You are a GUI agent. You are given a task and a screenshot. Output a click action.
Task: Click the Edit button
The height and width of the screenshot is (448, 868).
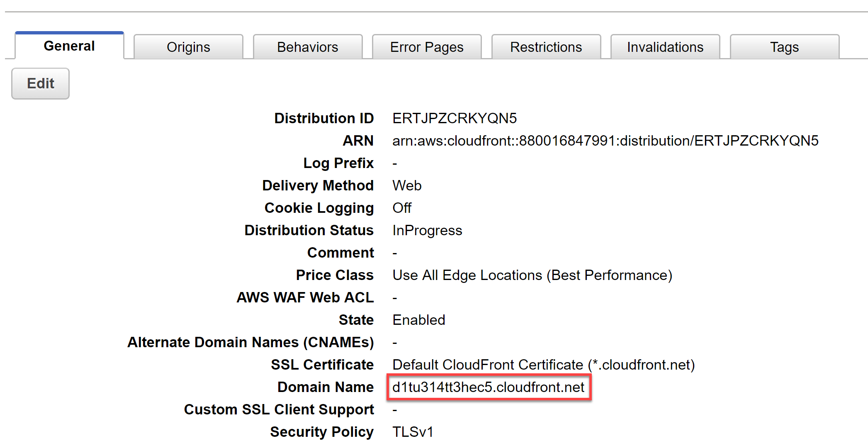coord(40,83)
